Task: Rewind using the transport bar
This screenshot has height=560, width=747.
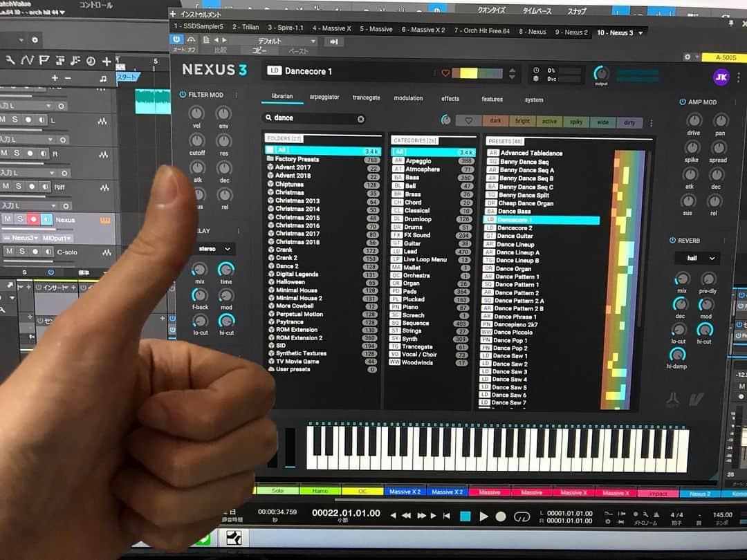Action: point(407,515)
